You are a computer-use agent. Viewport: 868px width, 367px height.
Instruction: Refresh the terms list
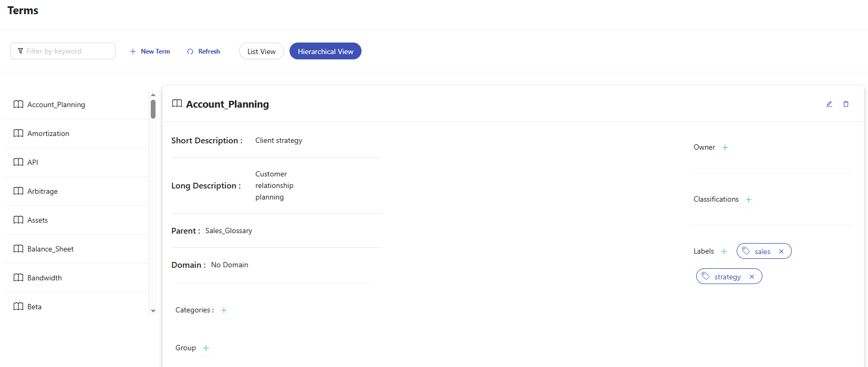[204, 51]
